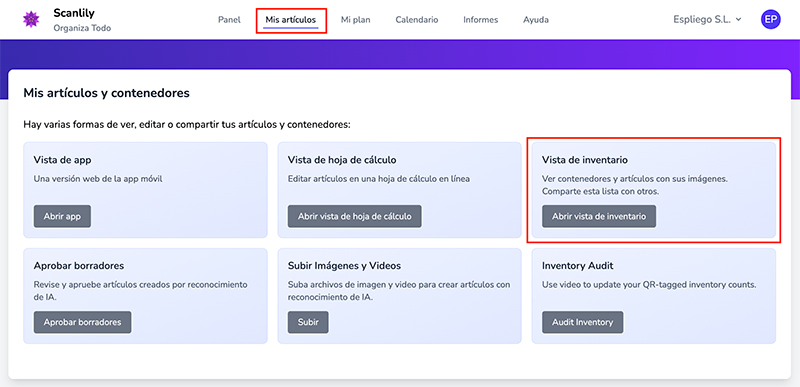Click Abrir vista de inventario button
Image resolution: width=800 pixels, height=387 pixels.
tap(599, 216)
